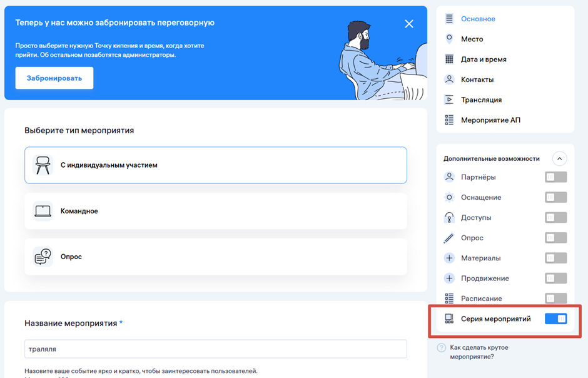Image resolution: width=588 pixels, height=378 pixels.
Task: Click the Название мероприятия text field
Action: [216, 349]
